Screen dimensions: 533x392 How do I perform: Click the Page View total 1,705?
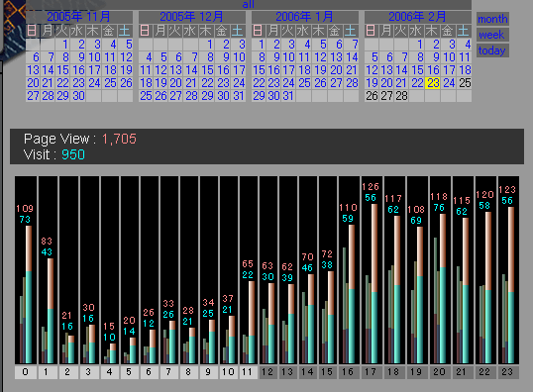(119, 139)
